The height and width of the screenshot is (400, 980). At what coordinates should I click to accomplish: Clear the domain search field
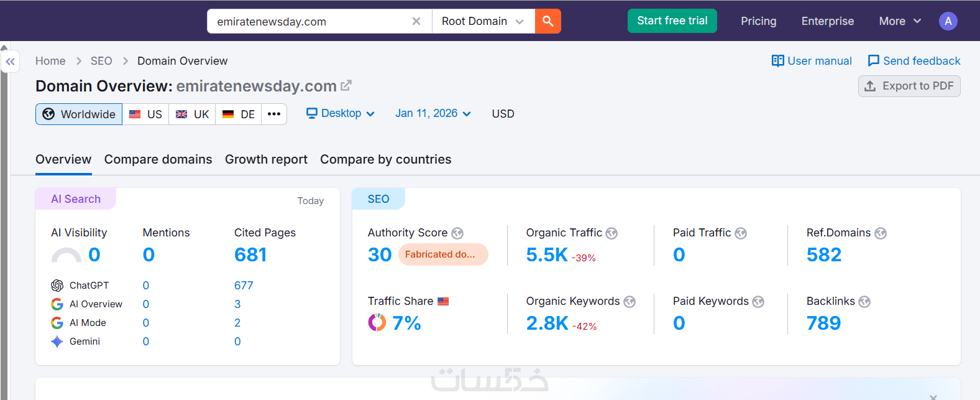pos(416,21)
